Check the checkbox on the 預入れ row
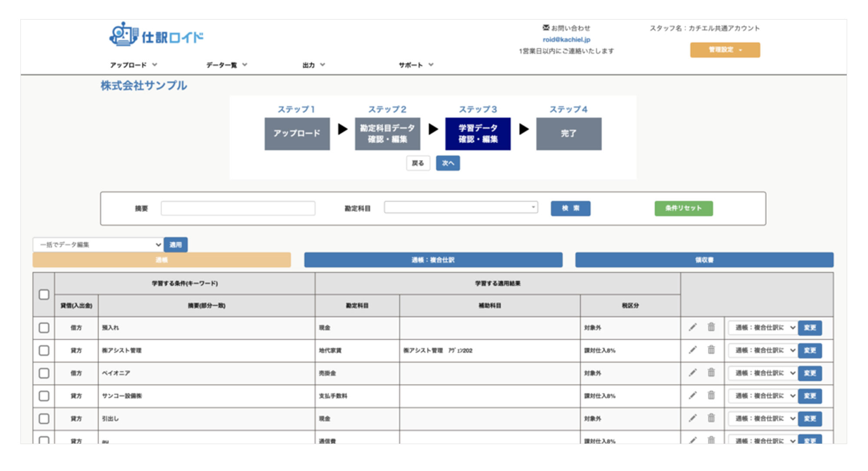The height and width of the screenshot is (471, 868). (43, 328)
